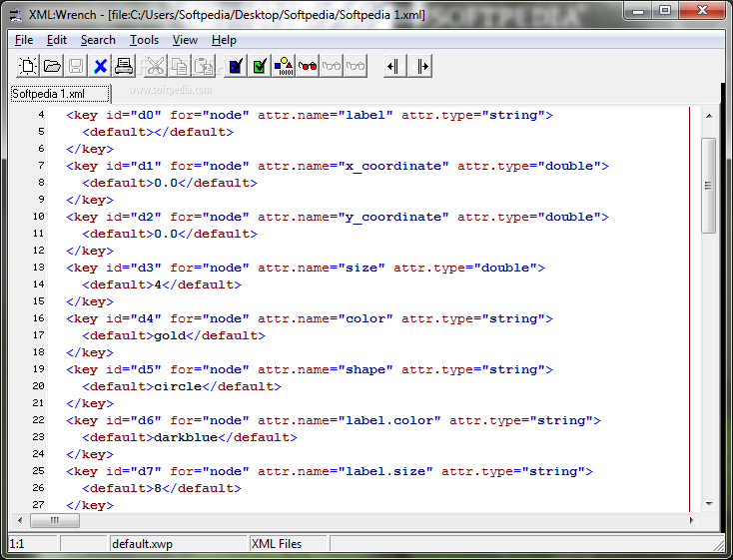Open the File menu
This screenshot has height=560, width=733.
[x=24, y=40]
